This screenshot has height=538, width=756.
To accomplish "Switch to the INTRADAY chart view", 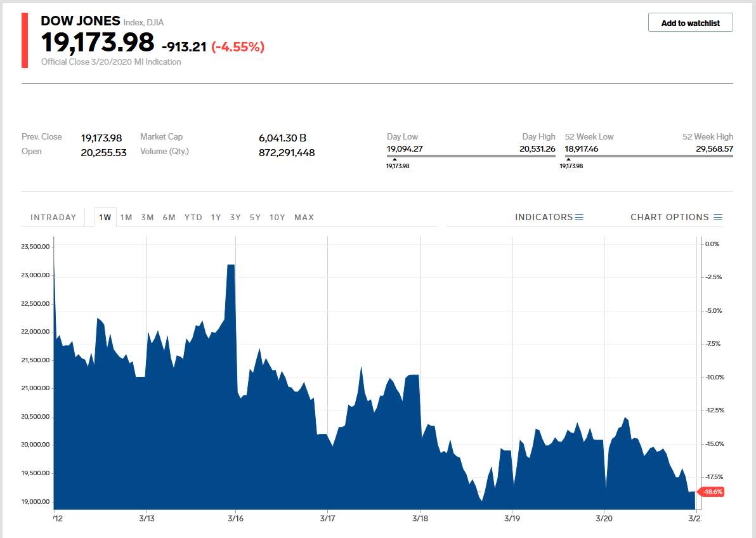I will (53, 218).
